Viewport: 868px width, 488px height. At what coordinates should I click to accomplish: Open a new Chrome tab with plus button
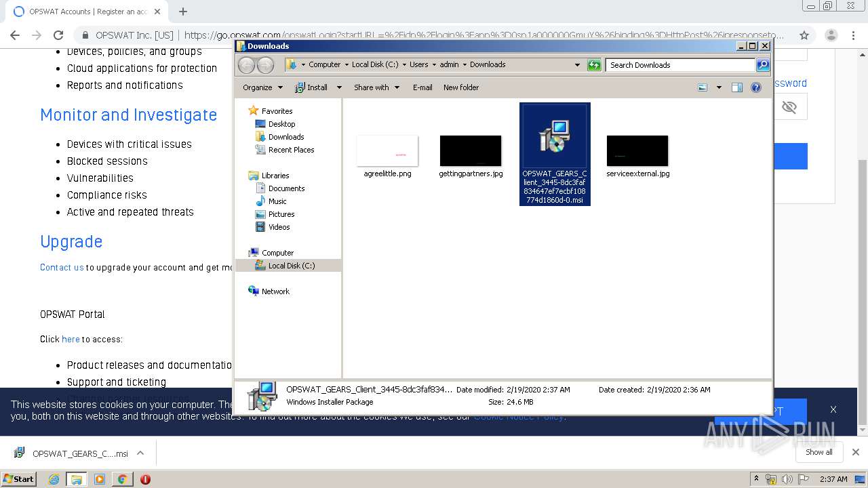tap(183, 12)
